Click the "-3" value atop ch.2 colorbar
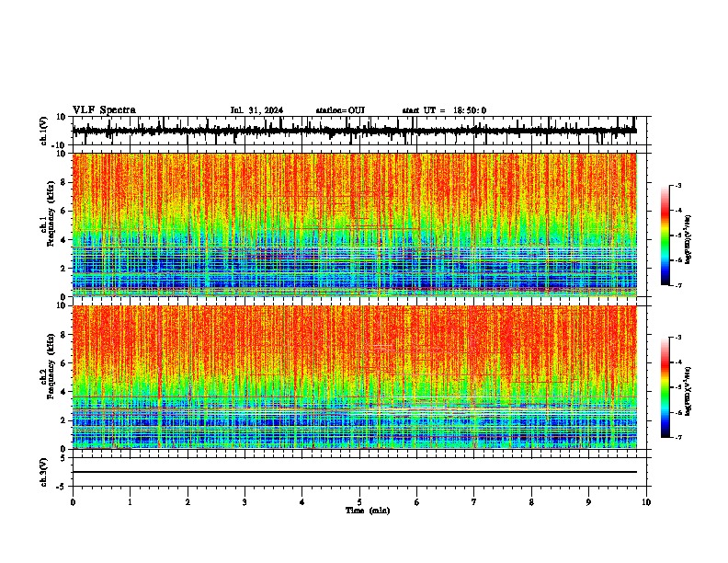 pos(677,338)
